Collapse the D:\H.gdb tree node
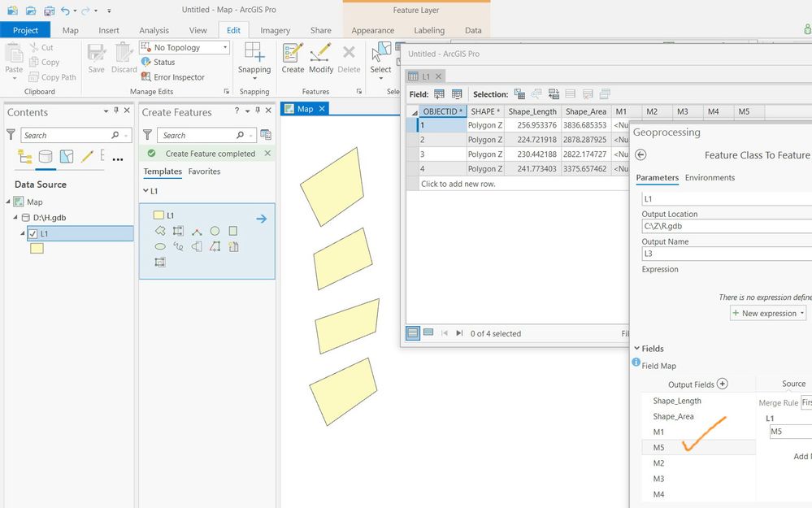Viewport: 812px width, 508px height. pos(15,218)
